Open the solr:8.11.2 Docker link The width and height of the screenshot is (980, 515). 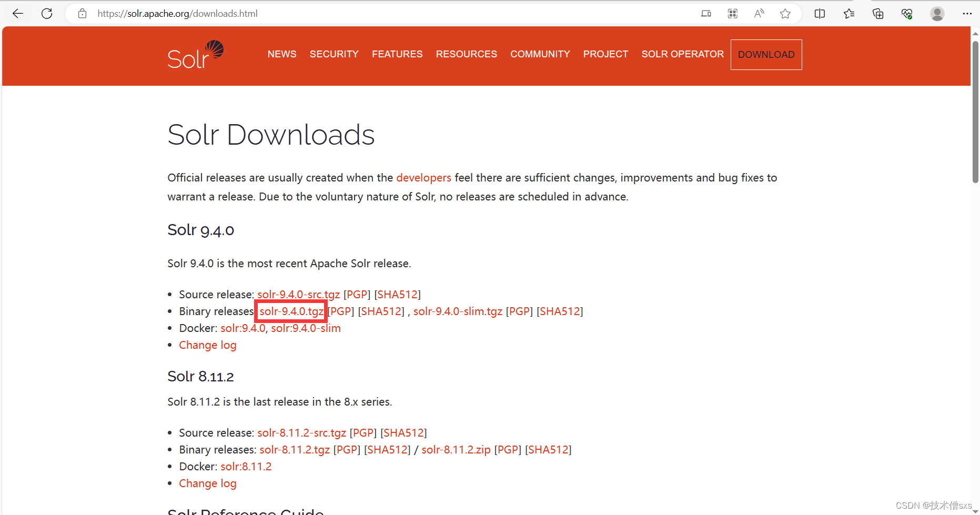(x=246, y=467)
